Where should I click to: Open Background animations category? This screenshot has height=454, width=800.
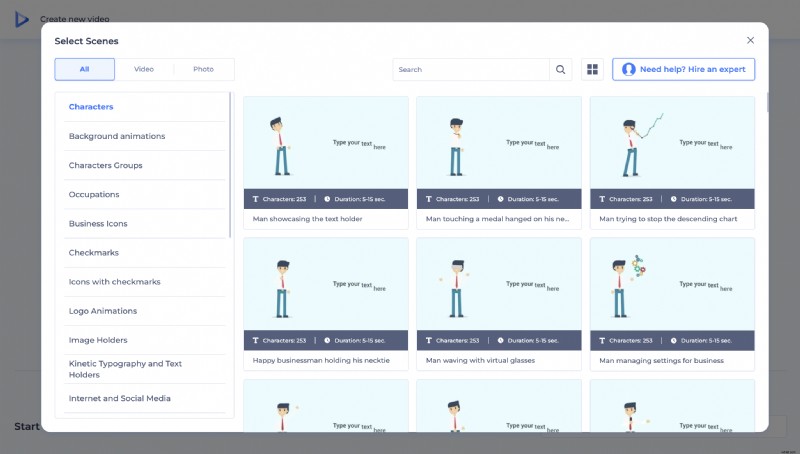(x=117, y=136)
